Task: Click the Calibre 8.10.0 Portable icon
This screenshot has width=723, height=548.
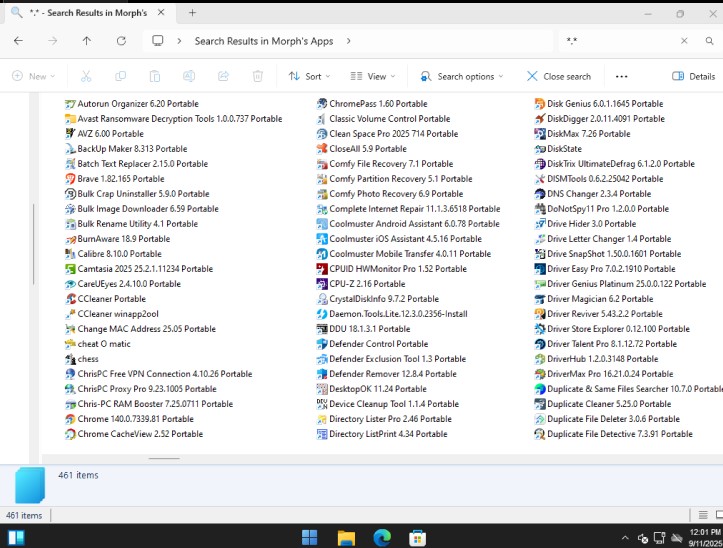Action: click(x=70, y=254)
